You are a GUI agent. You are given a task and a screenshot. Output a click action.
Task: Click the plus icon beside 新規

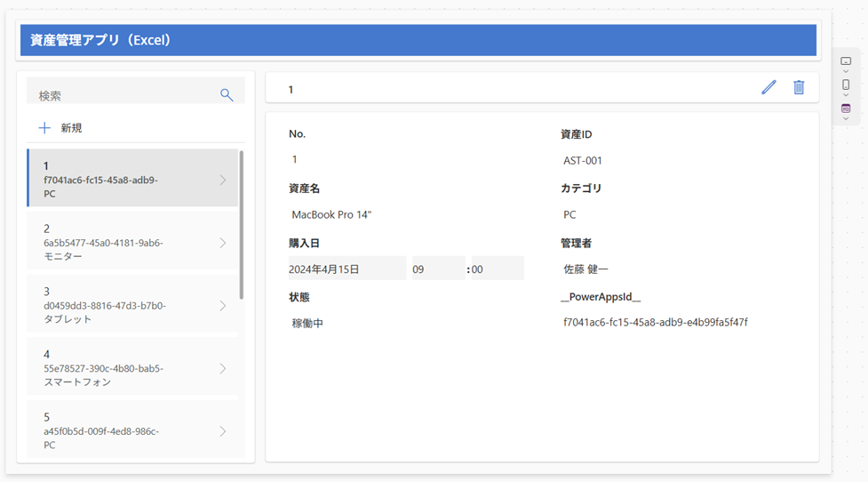[x=44, y=128]
